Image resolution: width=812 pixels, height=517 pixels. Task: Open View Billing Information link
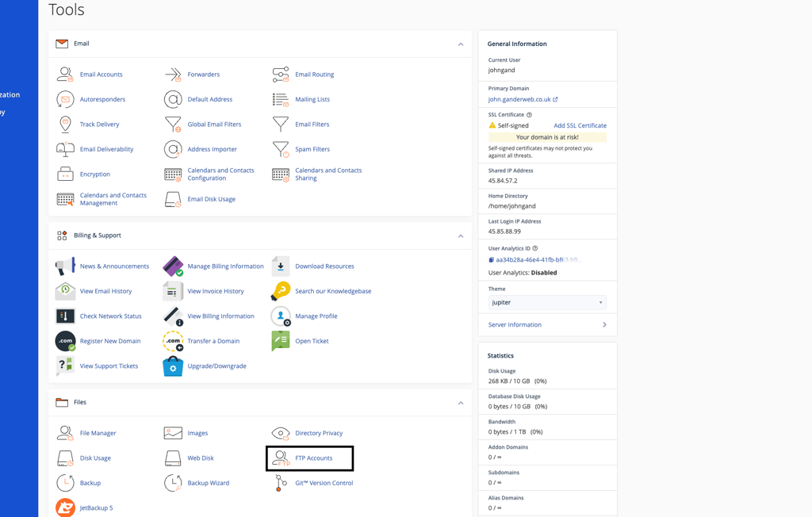tap(220, 316)
